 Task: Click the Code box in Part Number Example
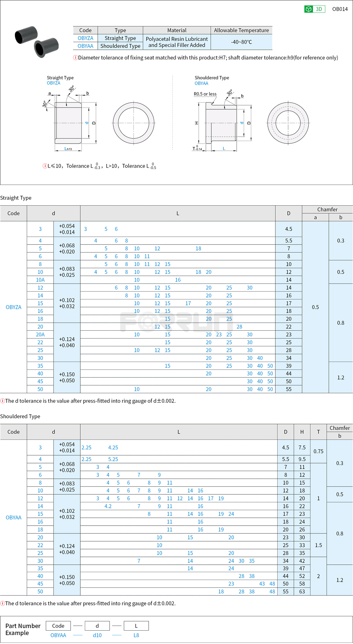58,626
